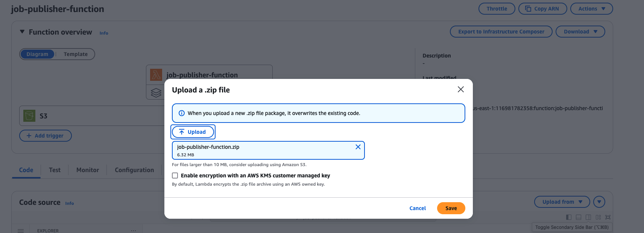Viewport: 644px width, 233px height.
Task: Click the full screen editor icon
Action: [608, 217]
